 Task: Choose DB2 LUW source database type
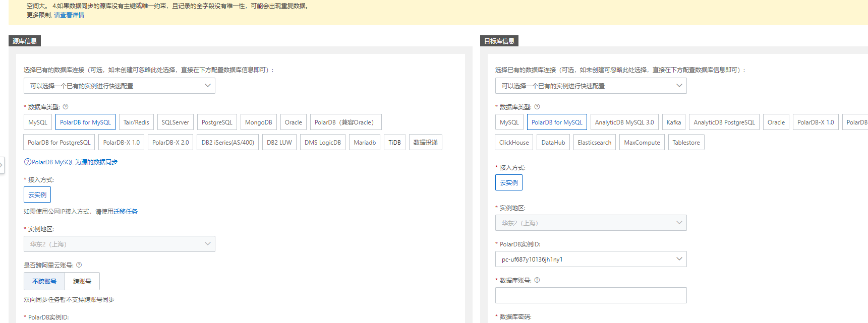279,143
